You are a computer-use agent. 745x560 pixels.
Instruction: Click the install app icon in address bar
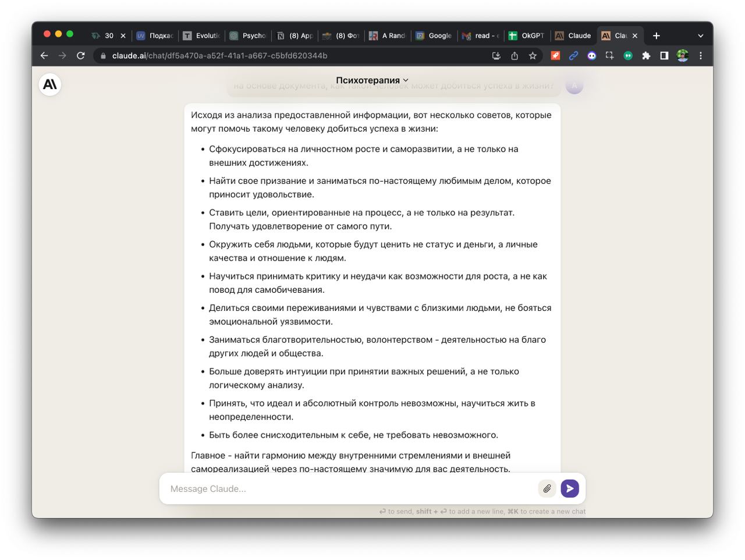[x=496, y=55]
